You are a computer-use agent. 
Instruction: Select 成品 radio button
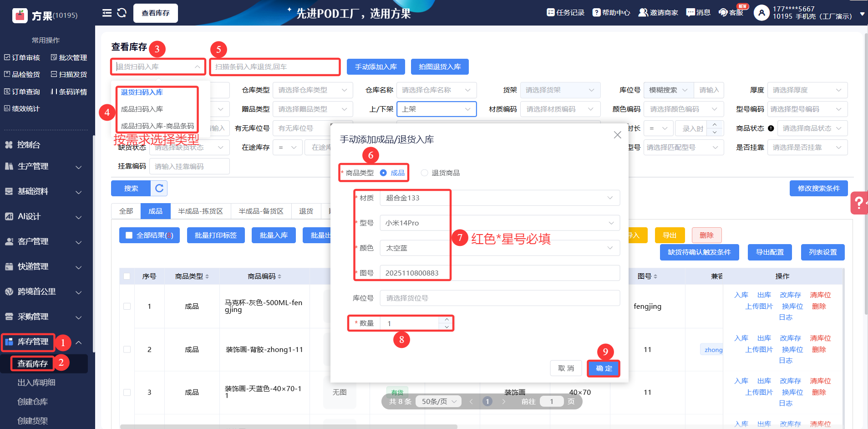click(383, 173)
